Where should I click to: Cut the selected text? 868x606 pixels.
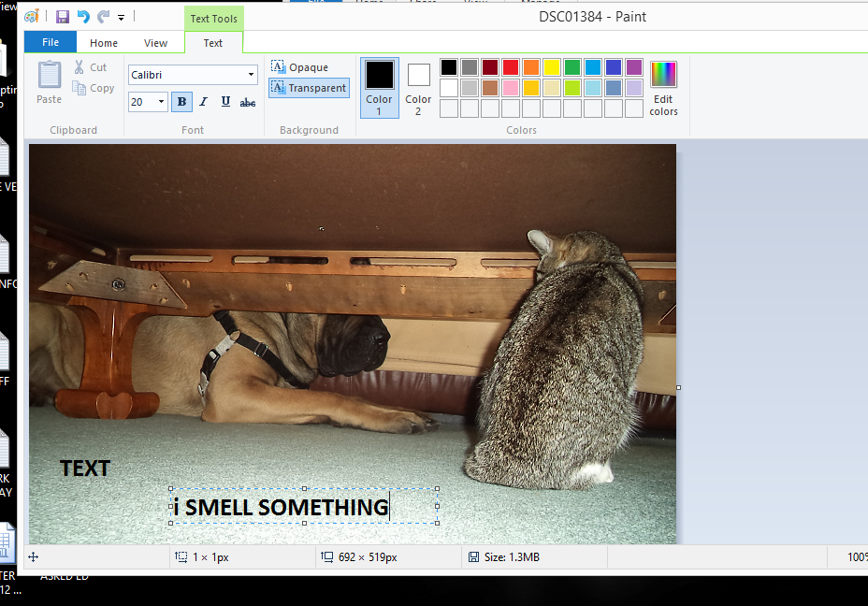click(92, 67)
